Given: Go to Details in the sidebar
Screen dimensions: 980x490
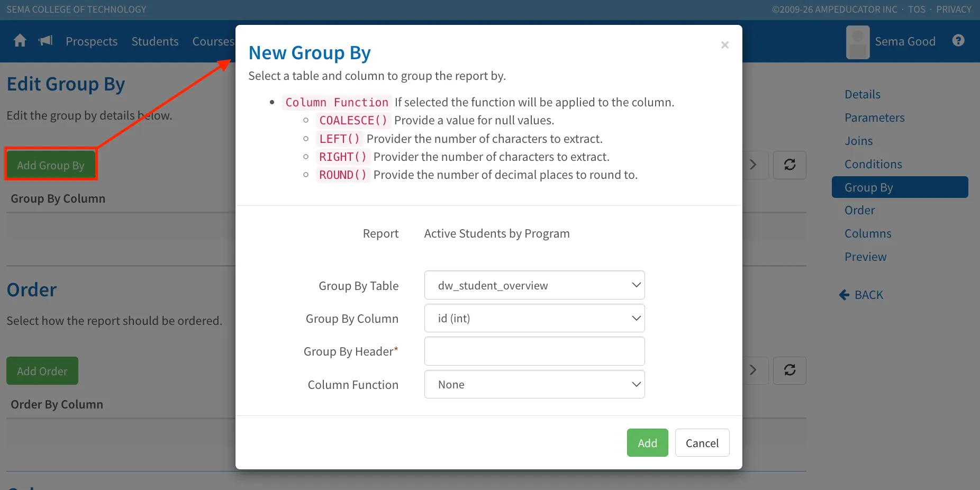Looking at the screenshot, I should coord(863,94).
